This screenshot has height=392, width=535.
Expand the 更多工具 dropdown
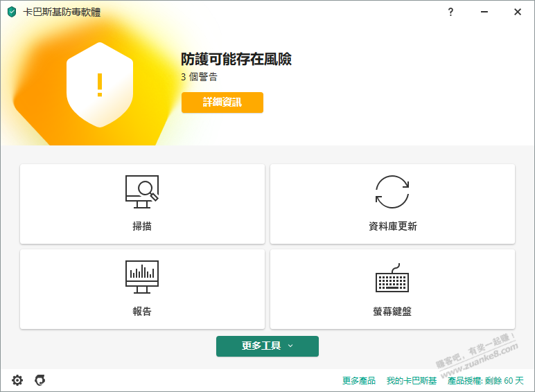click(x=267, y=346)
